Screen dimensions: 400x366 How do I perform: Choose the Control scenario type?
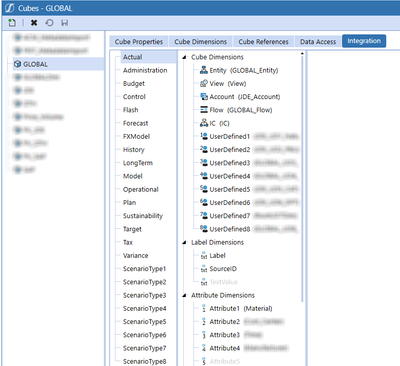pos(134,97)
